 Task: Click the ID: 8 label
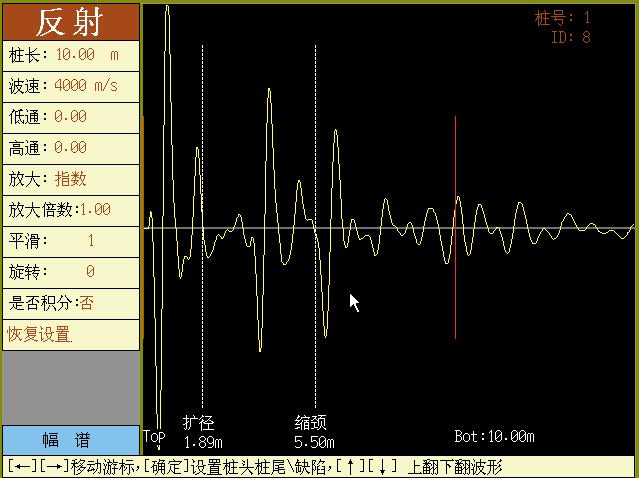click(x=570, y=38)
